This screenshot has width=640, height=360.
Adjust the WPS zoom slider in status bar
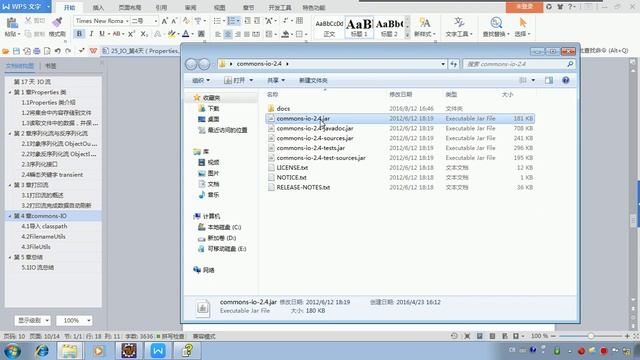pyautogui.click(x=590, y=336)
